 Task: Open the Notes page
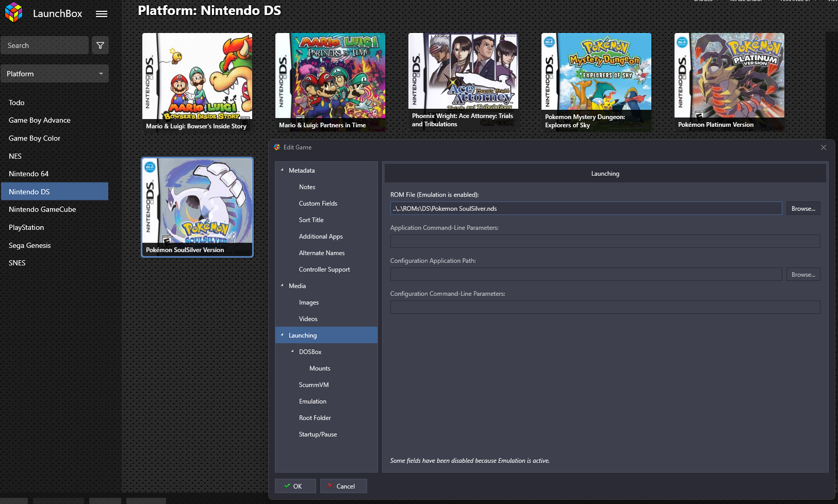click(307, 187)
